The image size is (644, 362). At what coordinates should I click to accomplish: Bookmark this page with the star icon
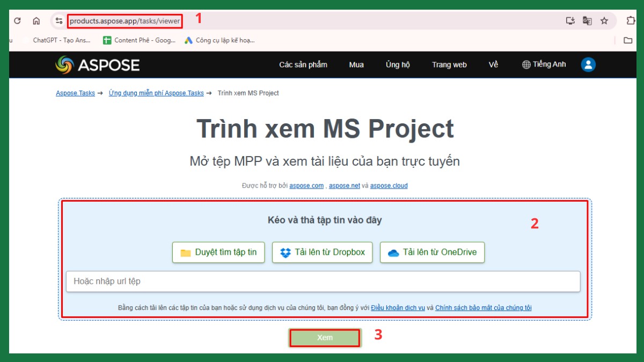tap(604, 21)
